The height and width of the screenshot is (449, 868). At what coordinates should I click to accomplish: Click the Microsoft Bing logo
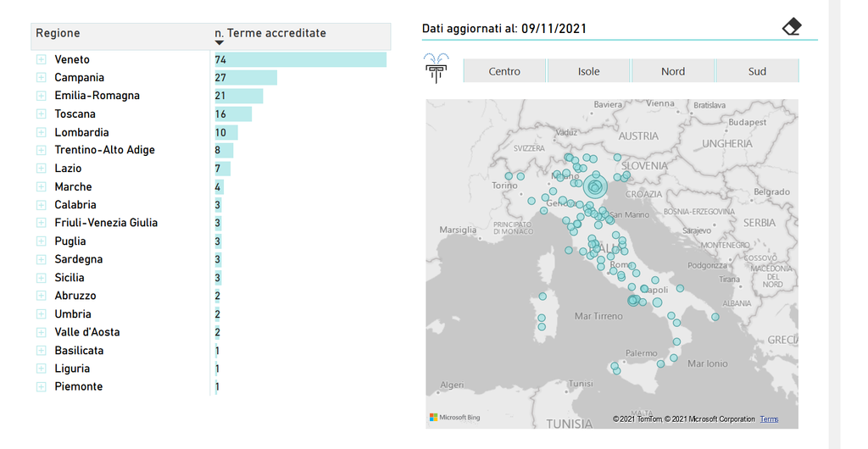click(x=454, y=418)
